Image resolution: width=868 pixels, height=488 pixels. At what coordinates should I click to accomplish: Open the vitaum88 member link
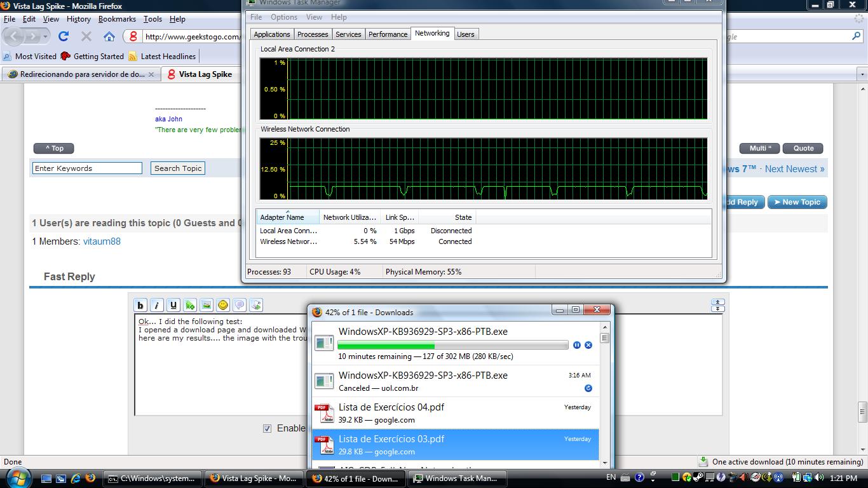[102, 241]
